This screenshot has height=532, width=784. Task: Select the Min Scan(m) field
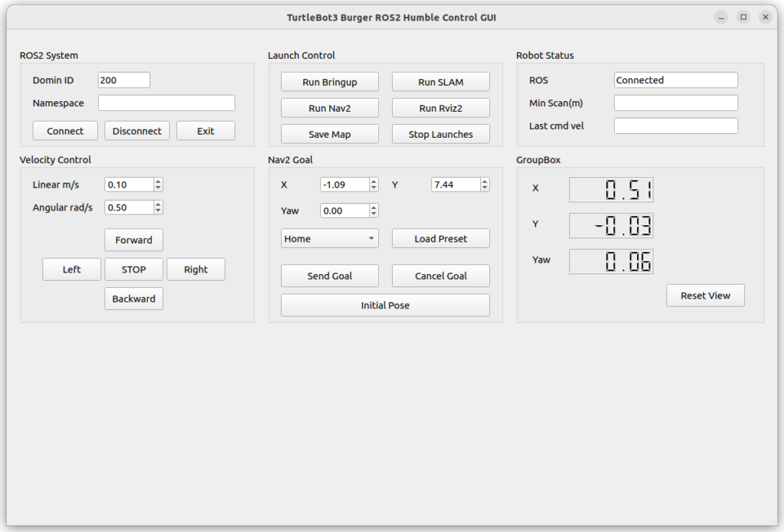click(675, 103)
